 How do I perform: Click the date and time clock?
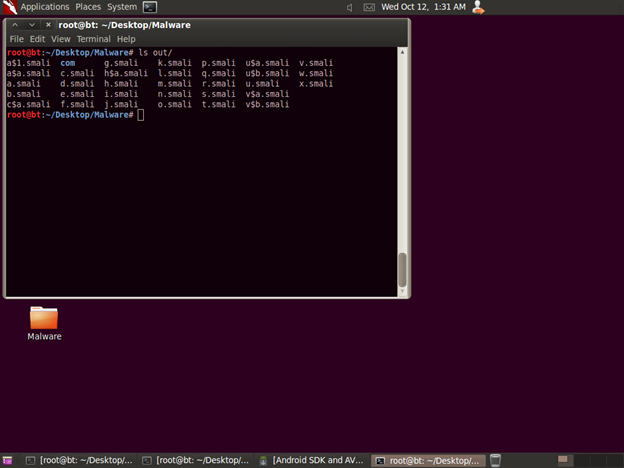[423, 7]
